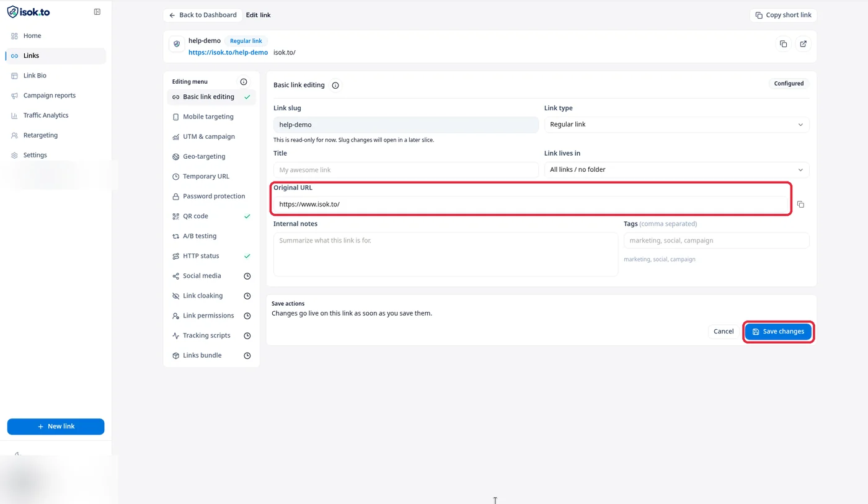Select A/B testing menu item
The width and height of the screenshot is (868, 504).
211,236
